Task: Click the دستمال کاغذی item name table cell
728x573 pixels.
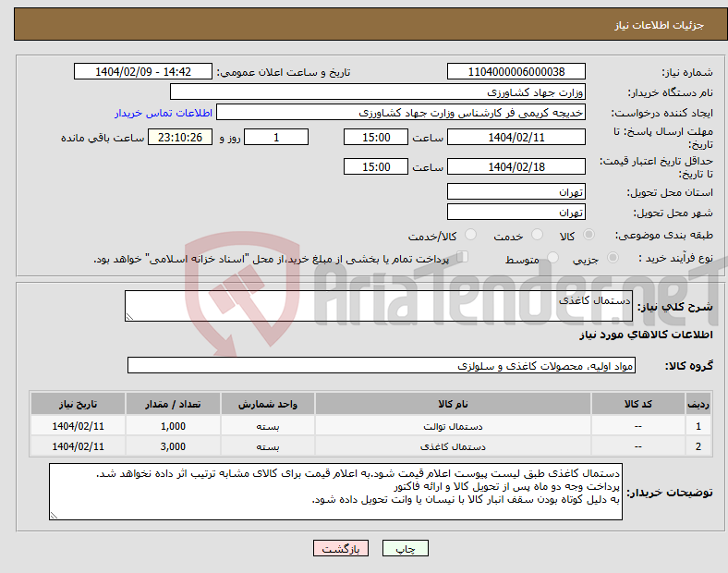Action: [x=453, y=446]
